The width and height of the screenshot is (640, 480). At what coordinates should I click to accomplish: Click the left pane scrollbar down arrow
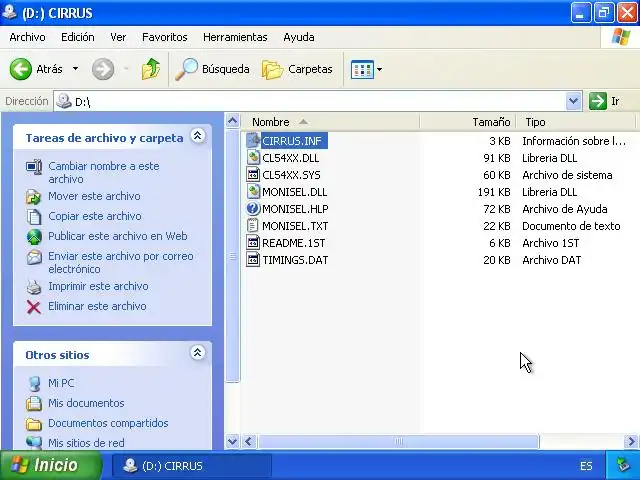pyautogui.click(x=232, y=441)
